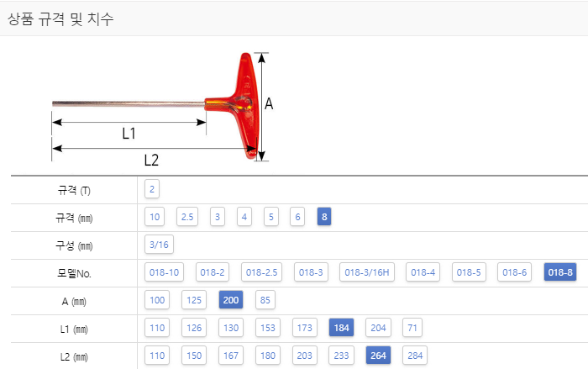Screen dimensions: 588x369
Task: Click the highlighted L1 value 184
Action: coord(341,328)
